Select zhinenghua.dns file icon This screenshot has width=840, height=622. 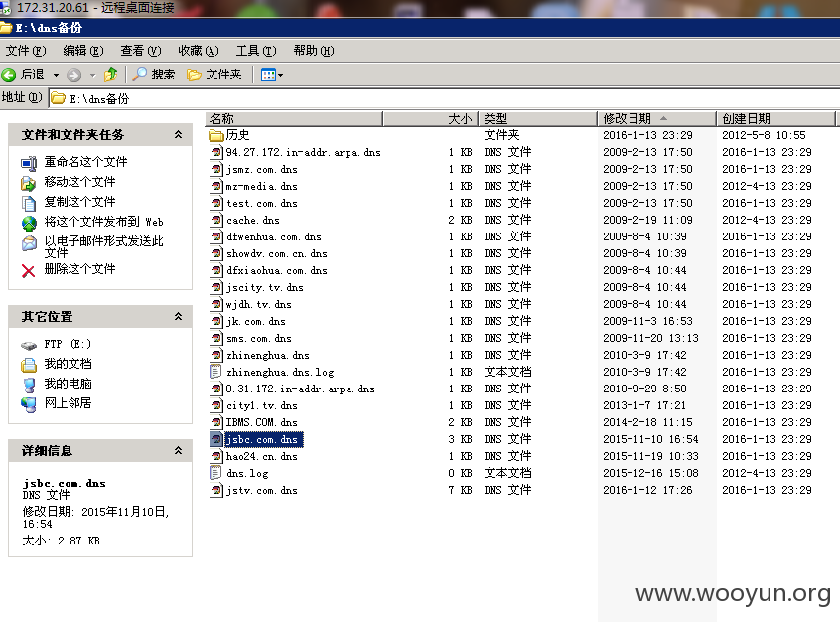[216, 355]
